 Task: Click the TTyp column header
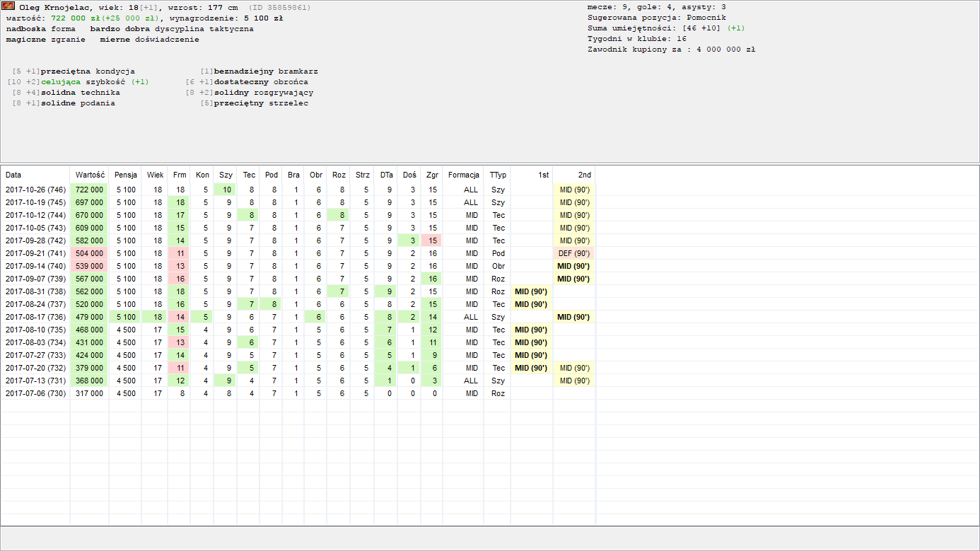[498, 175]
